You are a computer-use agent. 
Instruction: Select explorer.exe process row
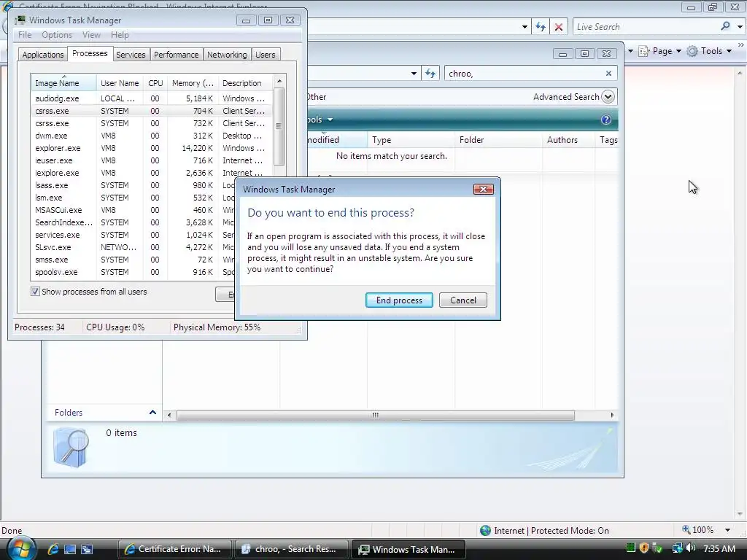click(152, 148)
